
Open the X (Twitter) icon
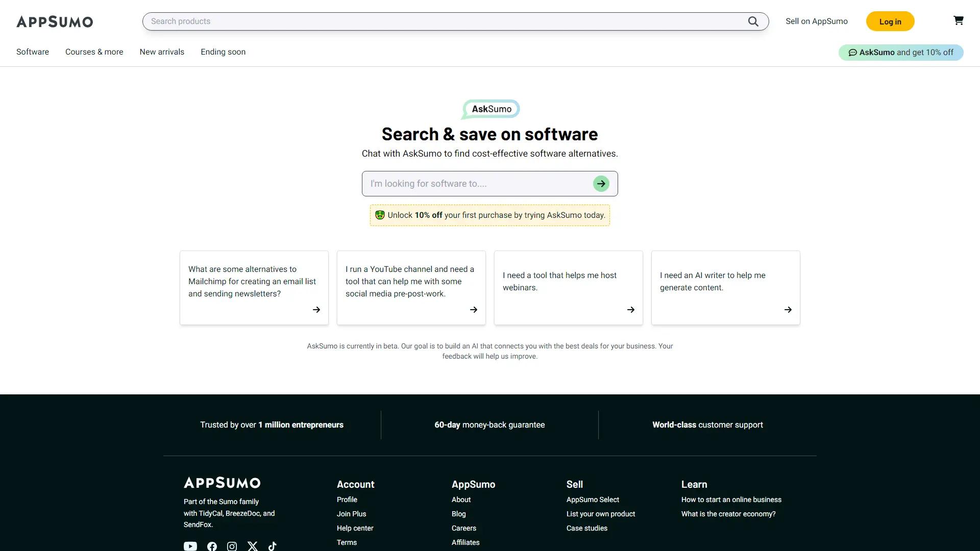pyautogui.click(x=252, y=546)
